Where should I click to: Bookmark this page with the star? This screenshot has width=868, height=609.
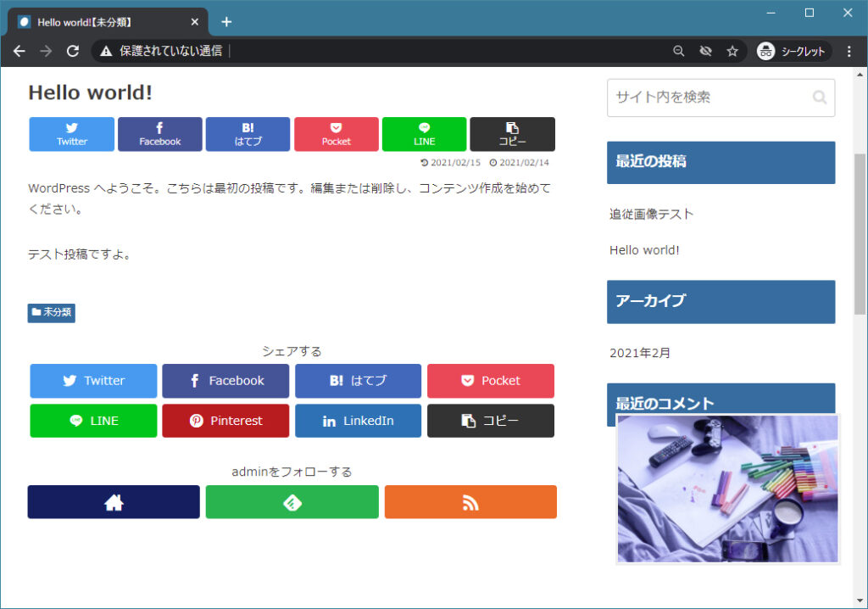click(x=732, y=52)
